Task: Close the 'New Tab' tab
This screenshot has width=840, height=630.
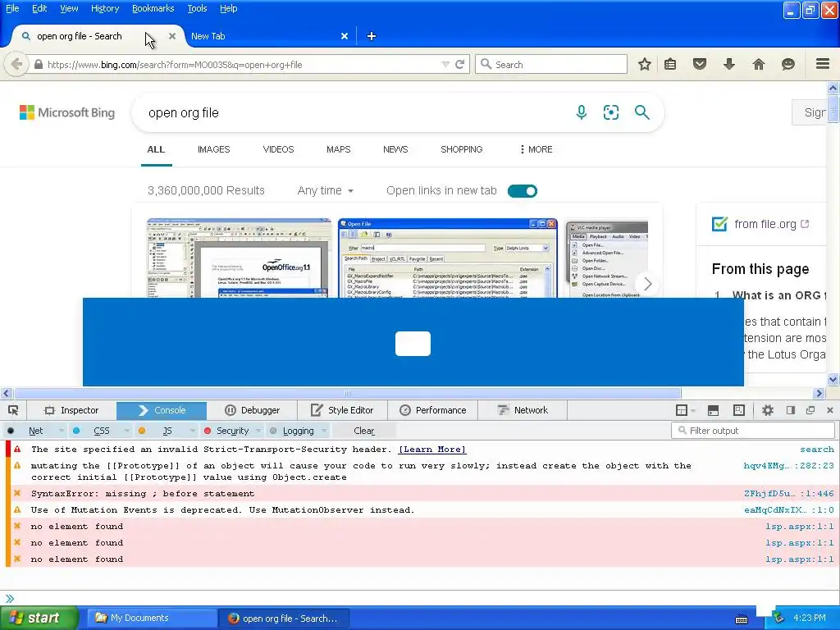Action: tap(345, 36)
